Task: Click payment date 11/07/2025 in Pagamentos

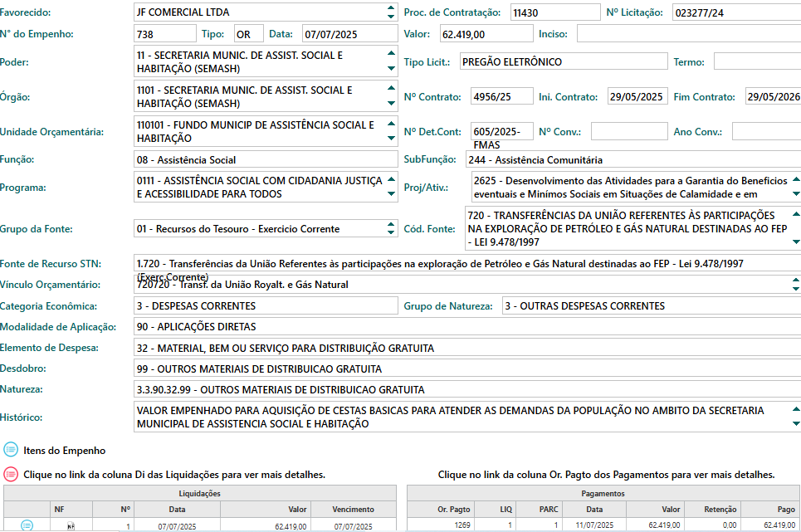Action: (x=594, y=525)
